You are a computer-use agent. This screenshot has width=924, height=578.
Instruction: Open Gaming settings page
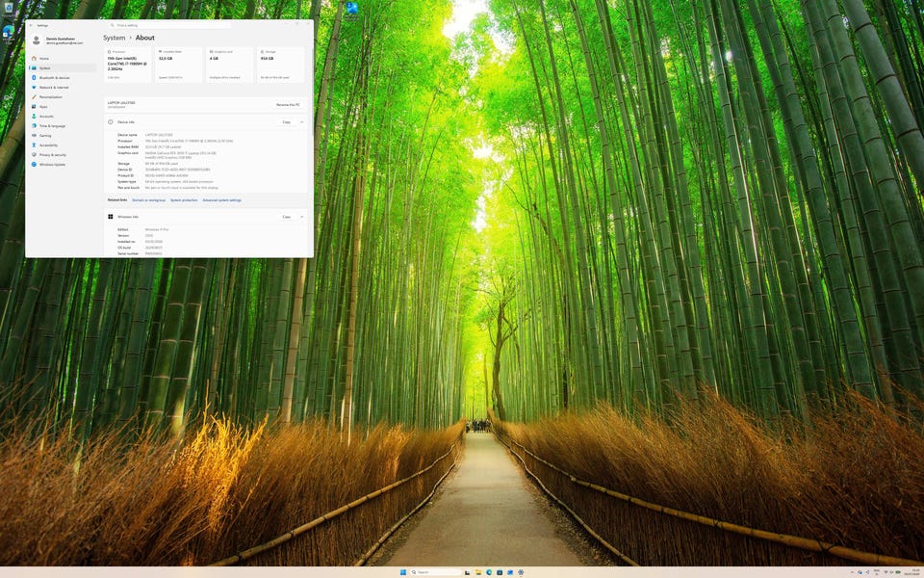(45, 136)
